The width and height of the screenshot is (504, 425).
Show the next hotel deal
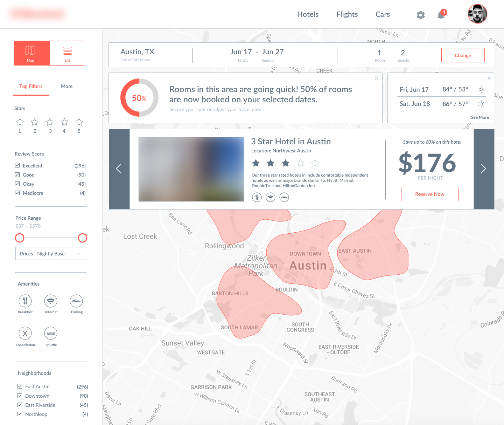(483, 169)
